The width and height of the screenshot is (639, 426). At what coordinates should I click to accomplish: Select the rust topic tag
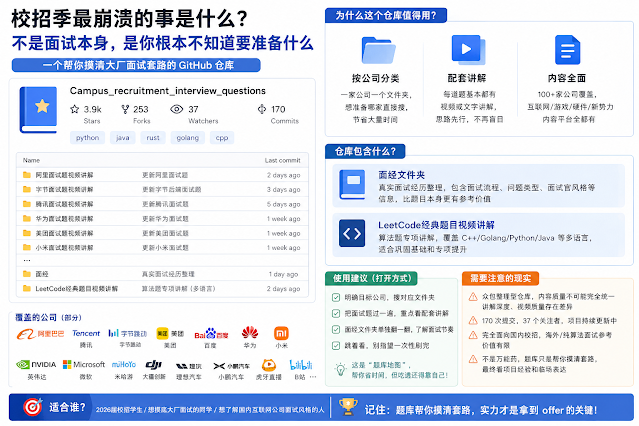[x=153, y=138]
